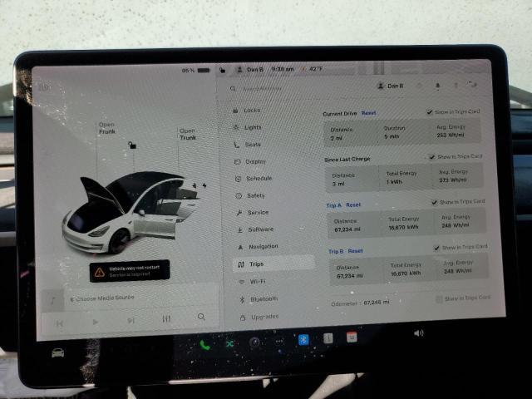Open the Safety settings menu
Screen dimensions: 532x399
[x=250, y=195]
